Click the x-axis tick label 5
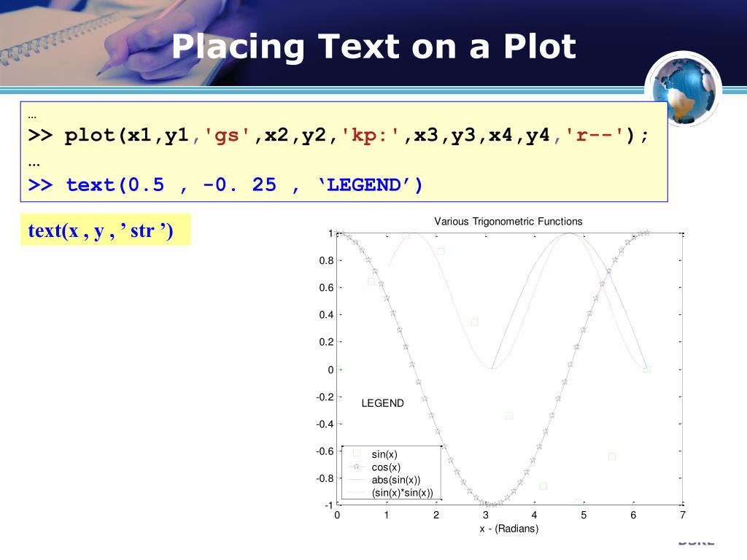 [x=584, y=515]
